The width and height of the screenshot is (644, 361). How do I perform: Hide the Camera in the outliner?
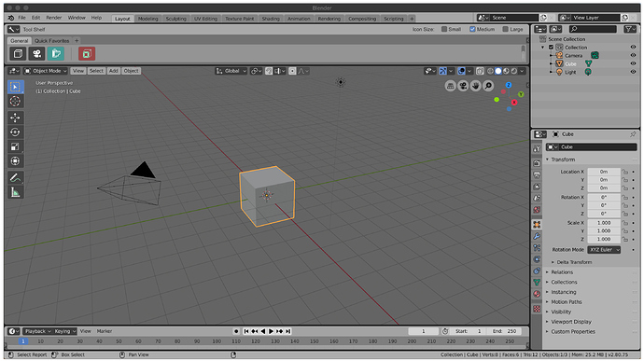(x=633, y=55)
